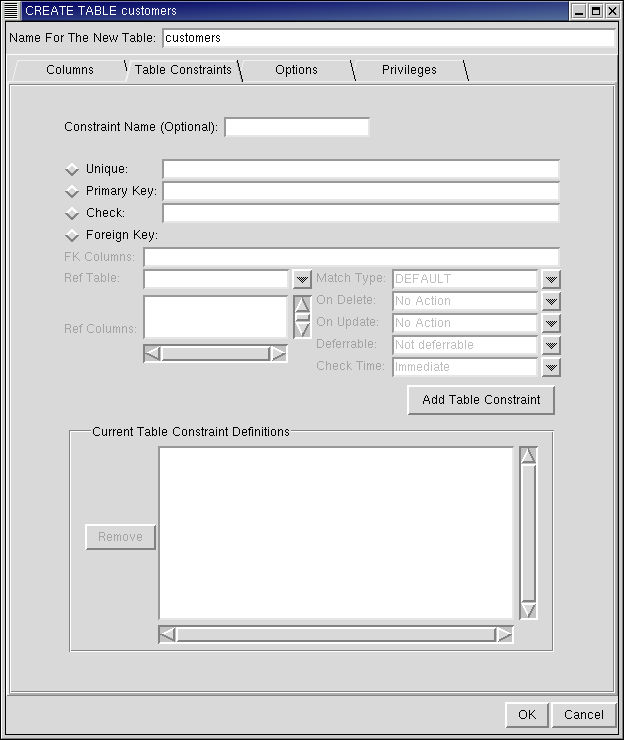
Task: Open the Options tab
Action: coord(296,70)
